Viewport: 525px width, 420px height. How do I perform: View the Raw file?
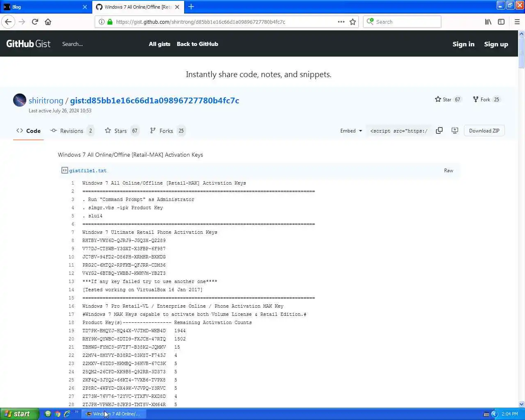pyautogui.click(x=449, y=171)
